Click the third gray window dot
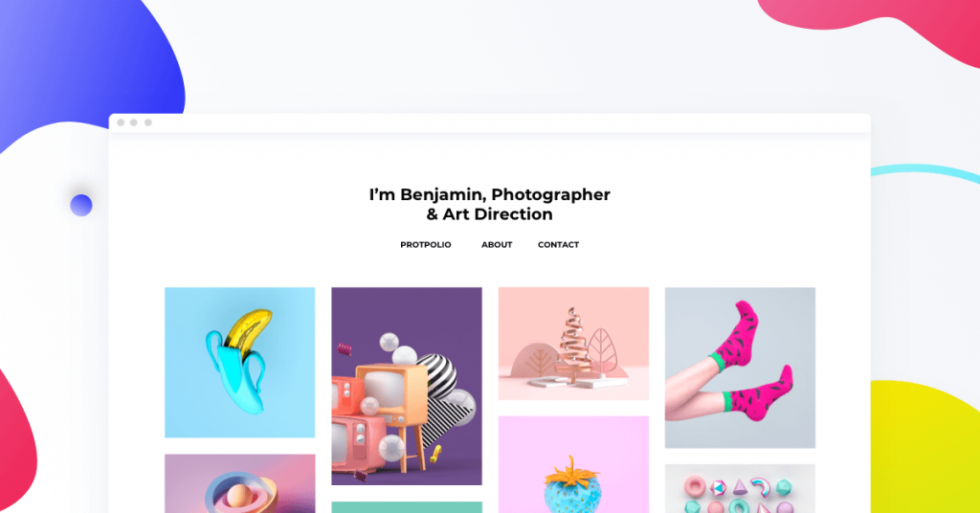The height and width of the screenshot is (513, 980). coord(148,123)
